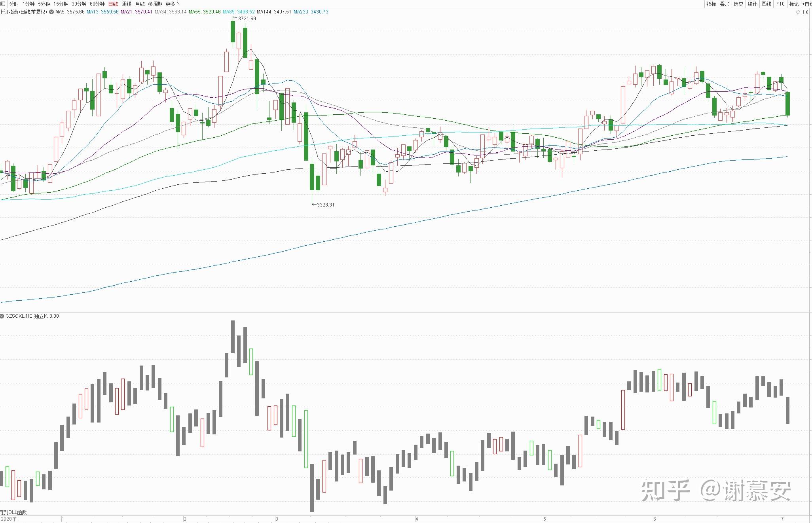The width and height of the screenshot is (812, 523).
Task: Select the 15分钟 period
Action: point(61,4)
